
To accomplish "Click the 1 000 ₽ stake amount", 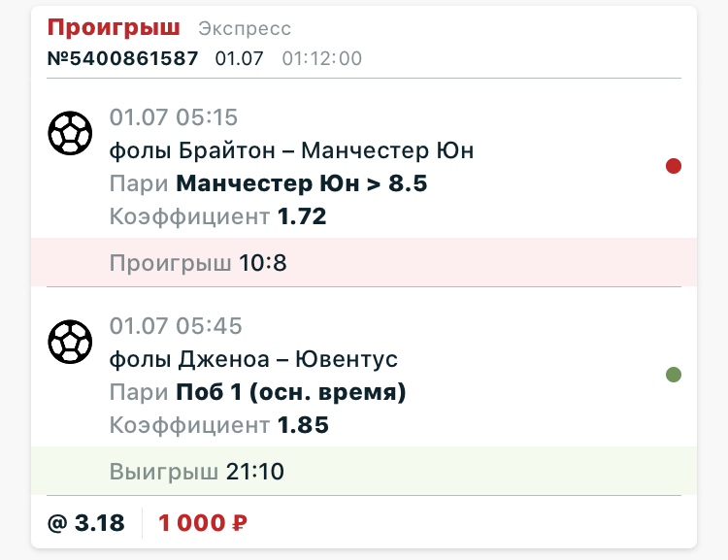I will [x=203, y=523].
